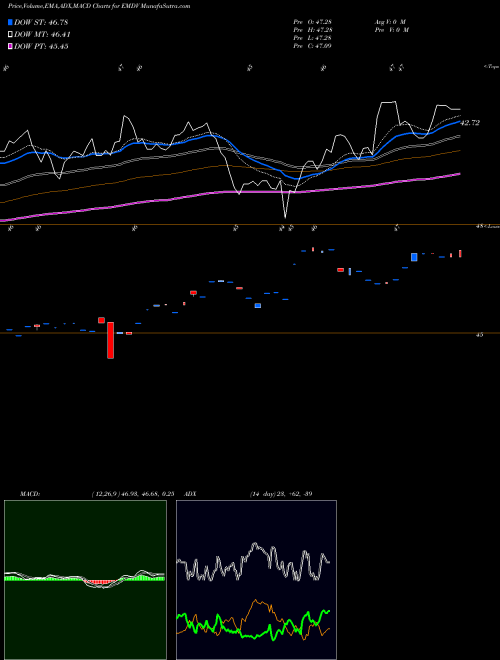500x660 pixels.
Task: Open the MACD histogram chart thumbnail
Action: 85,580
